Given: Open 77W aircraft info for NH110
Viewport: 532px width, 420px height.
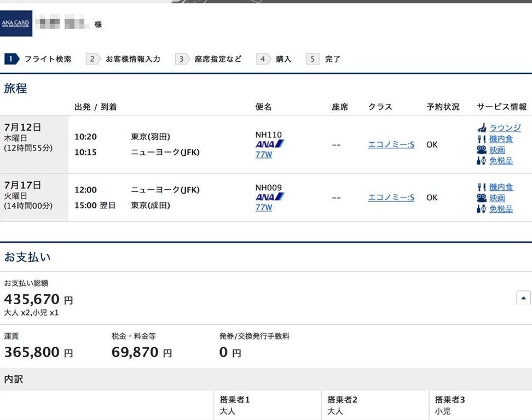Looking at the screenshot, I should (264, 155).
